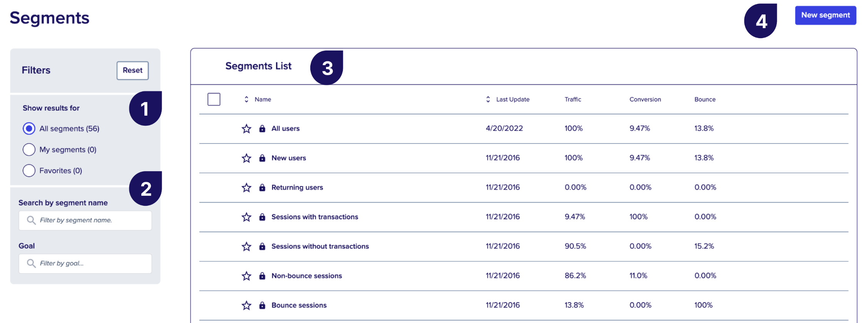Check the select-all checkbox in the table header

214,99
